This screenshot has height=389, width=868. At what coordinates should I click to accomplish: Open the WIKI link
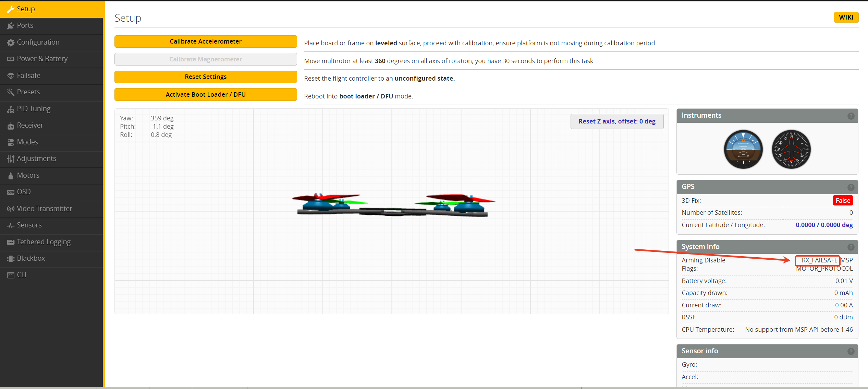(846, 17)
